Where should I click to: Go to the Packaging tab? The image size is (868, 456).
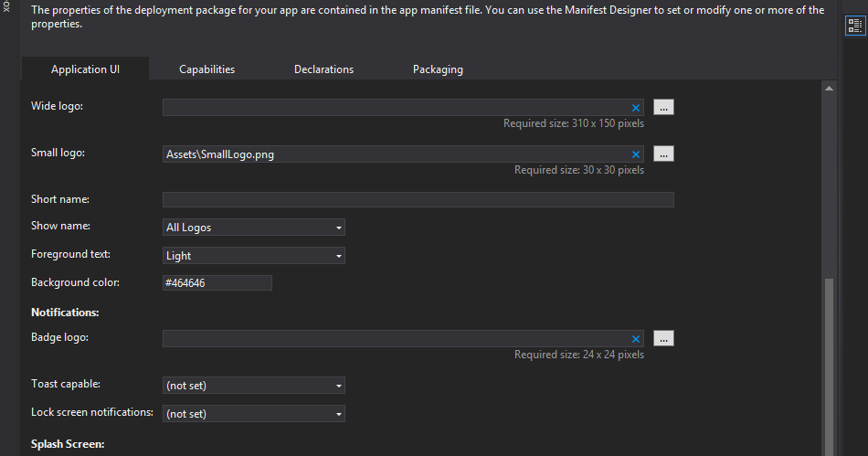tap(438, 69)
